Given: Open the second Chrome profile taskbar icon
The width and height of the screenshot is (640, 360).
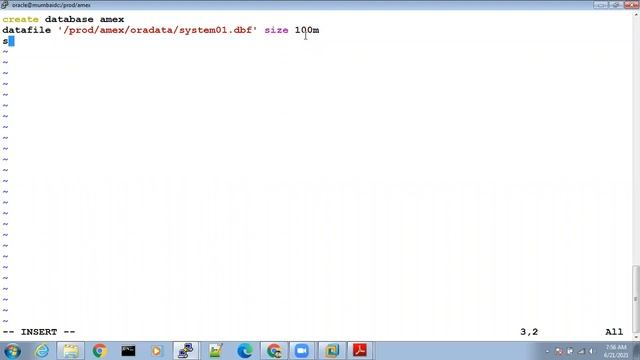Looking at the screenshot, I should click(x=274, y=351).
